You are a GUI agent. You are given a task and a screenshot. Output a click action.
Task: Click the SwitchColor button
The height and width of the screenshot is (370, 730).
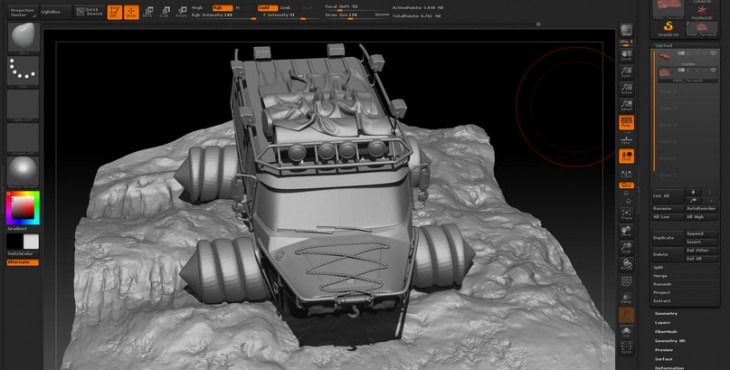pos(22,254)
